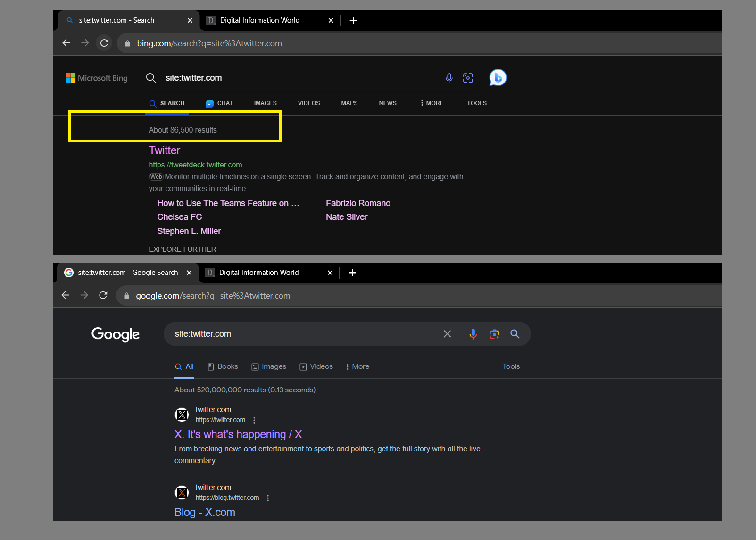Close the 'site:twitter.com - Google Search' tab
The image size is (756, 540).
(189, 273)
